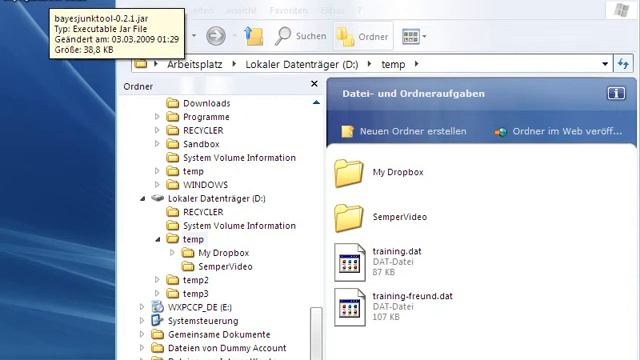Collapse Lokaler Datenträger (D:) node
This screenshot has height=360, width=640.
(x=142, y=198)
